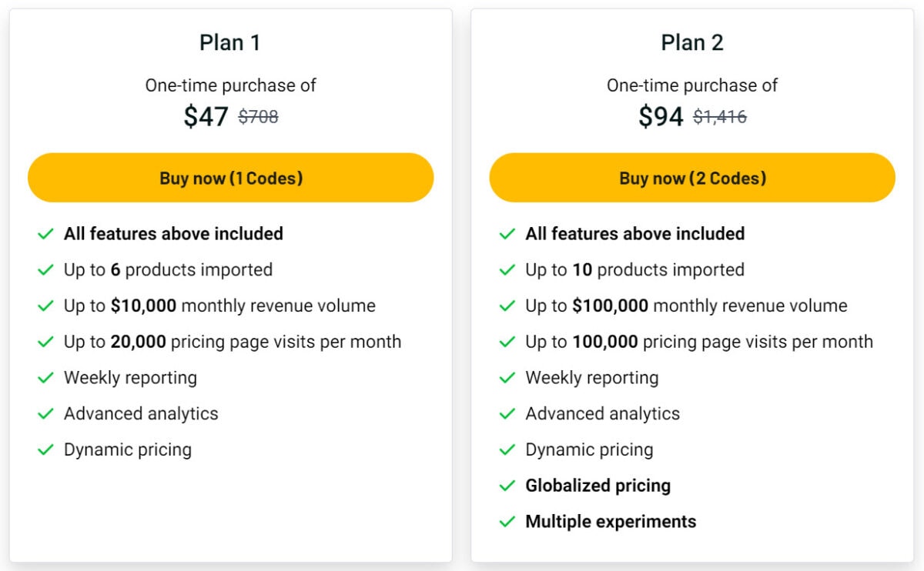Click the "Up to 10 products imported" feature row
Image resolution: width=924 pixels, height=571 pixels.
(634, 270)
